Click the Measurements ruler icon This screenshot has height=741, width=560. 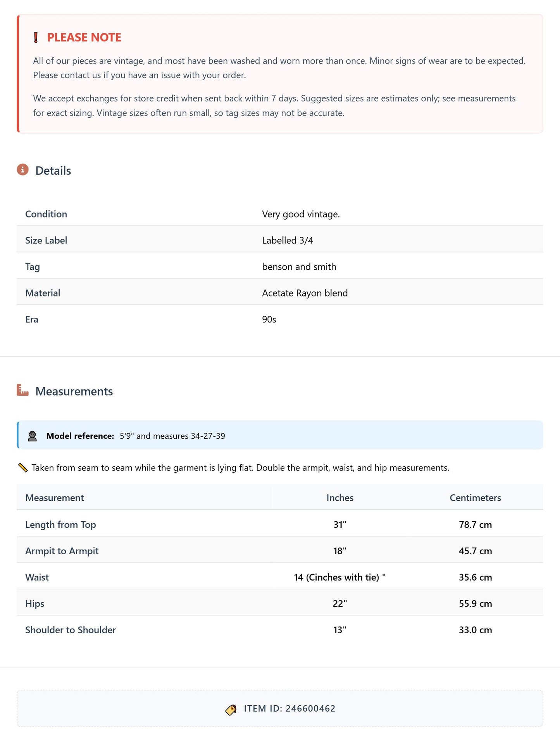23,390
